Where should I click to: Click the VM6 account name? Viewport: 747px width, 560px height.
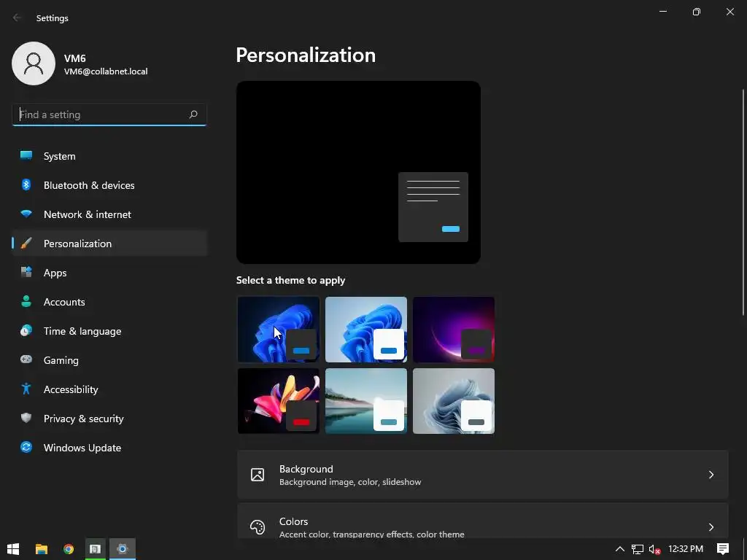75,58
